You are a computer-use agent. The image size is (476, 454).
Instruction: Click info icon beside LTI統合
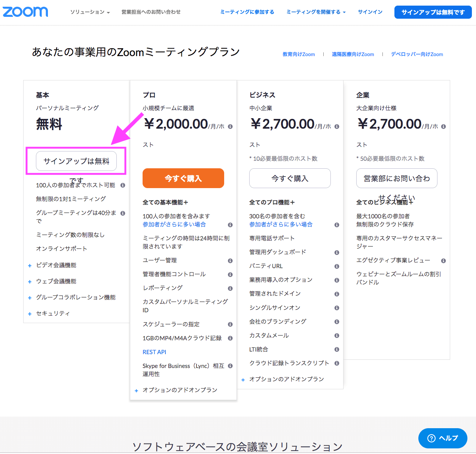point(337,349)
